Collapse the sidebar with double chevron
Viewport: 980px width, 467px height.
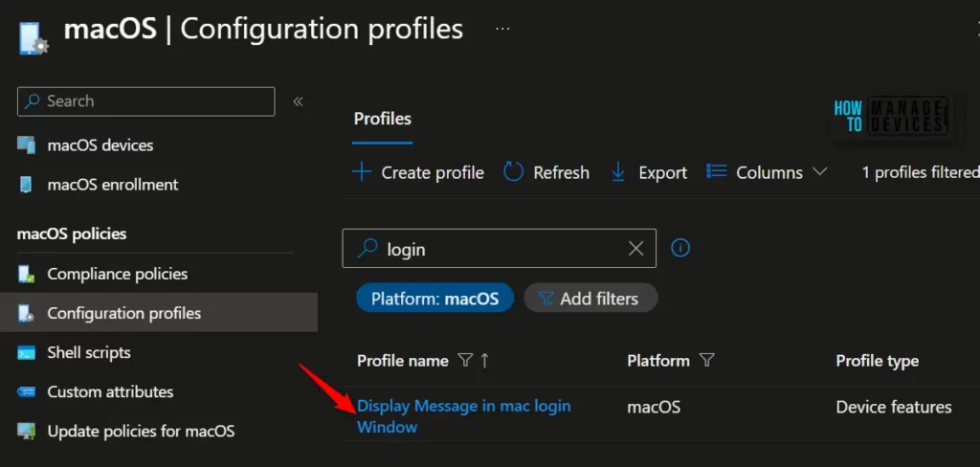point(299,101)
